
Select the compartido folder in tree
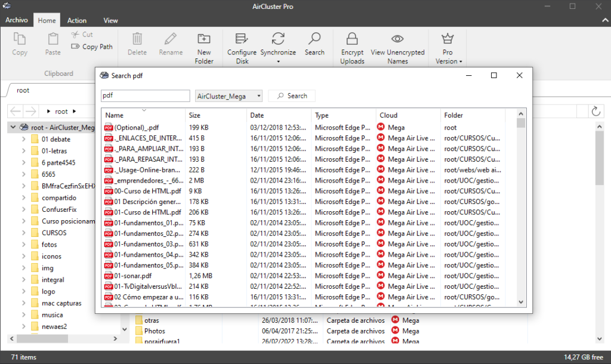pos(59,198)
